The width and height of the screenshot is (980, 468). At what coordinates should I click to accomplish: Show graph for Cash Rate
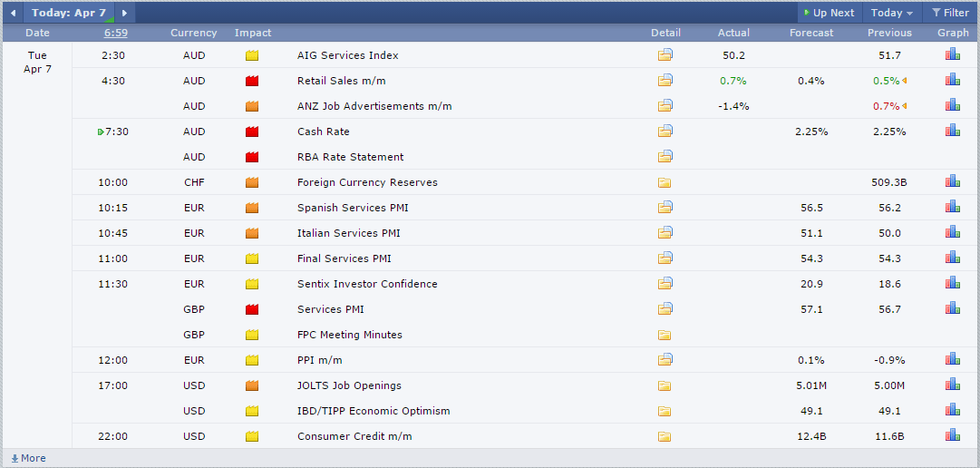tap(953, 131)
